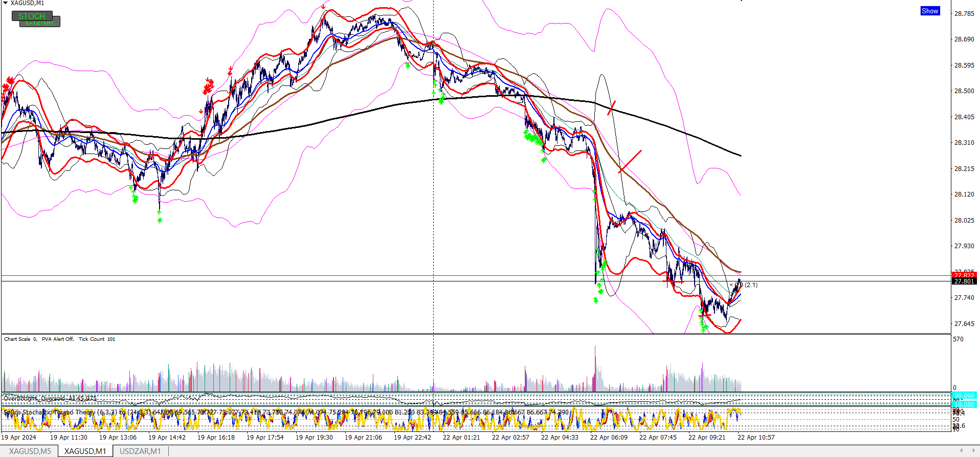Click the red 27.822 price label

(964, 275)
